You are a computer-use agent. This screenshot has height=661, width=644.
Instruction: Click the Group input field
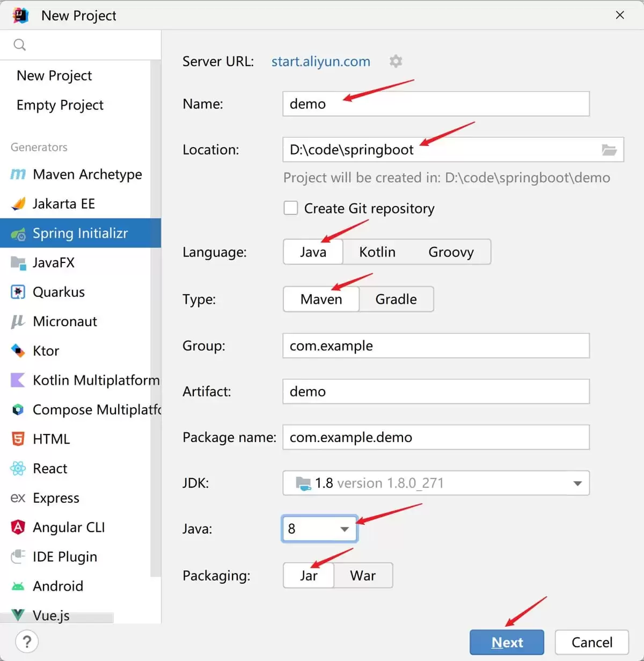tap(436, 346)
